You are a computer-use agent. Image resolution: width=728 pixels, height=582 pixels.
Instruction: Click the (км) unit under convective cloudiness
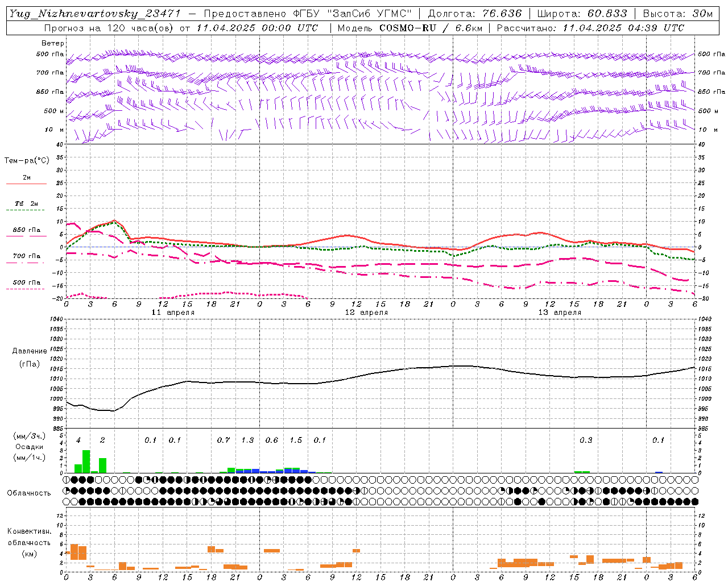pos(30,554)
